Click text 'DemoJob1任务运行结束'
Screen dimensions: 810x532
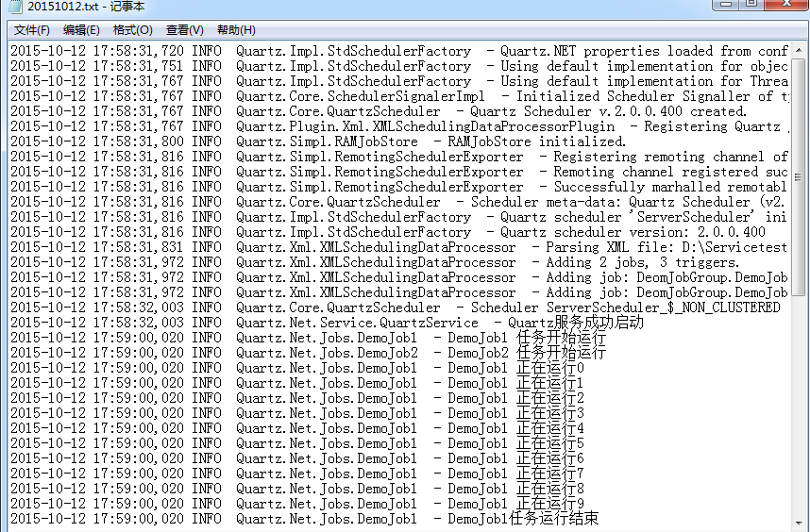point(523,519)
